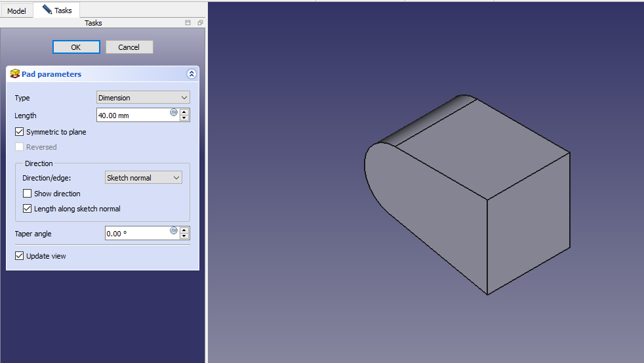
Task: Increase Length with up stepper arrow
Action: point(184,112)
